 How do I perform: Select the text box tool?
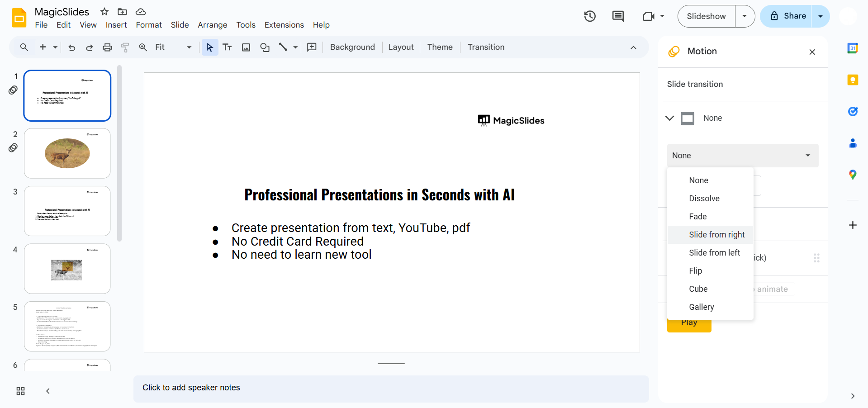click(228, 47)
